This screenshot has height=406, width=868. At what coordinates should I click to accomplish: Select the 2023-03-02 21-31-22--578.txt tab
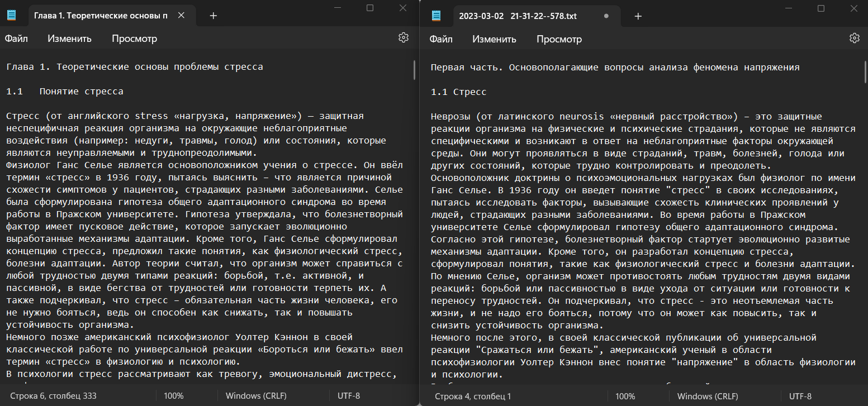(x=518, y=16)
